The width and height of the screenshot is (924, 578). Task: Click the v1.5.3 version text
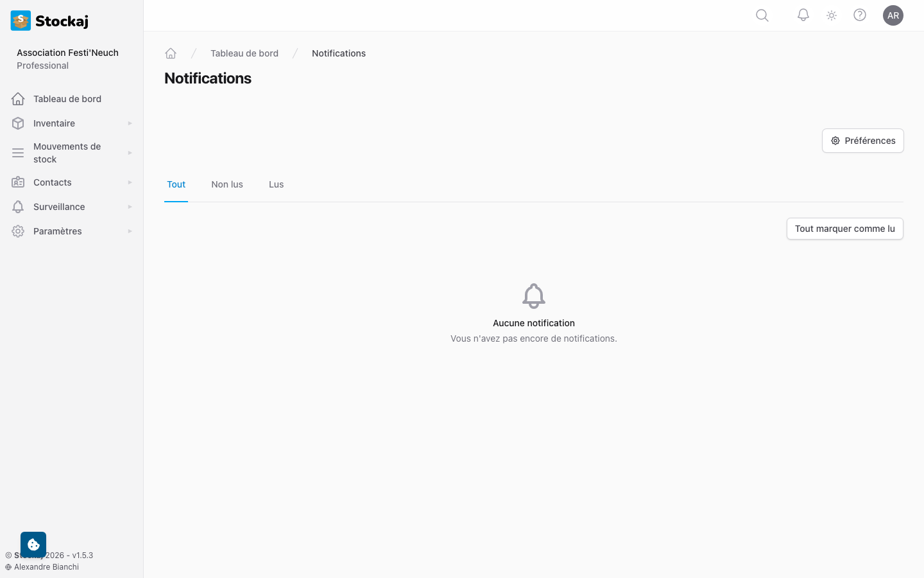click(82, 556)
